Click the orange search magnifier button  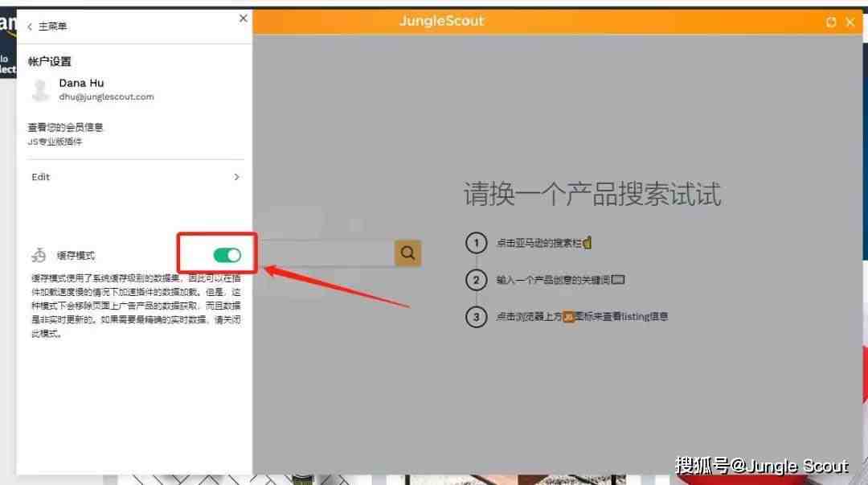[408, 253]
